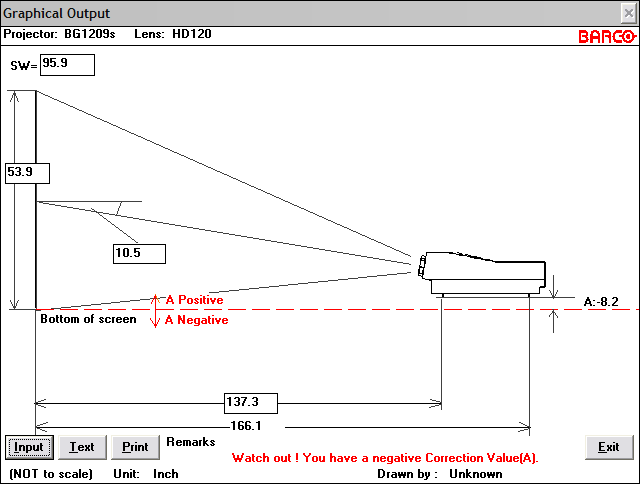This screenshot has height=484, width=640.
Task: Click the Input button
Action: (x=29, y=447)
